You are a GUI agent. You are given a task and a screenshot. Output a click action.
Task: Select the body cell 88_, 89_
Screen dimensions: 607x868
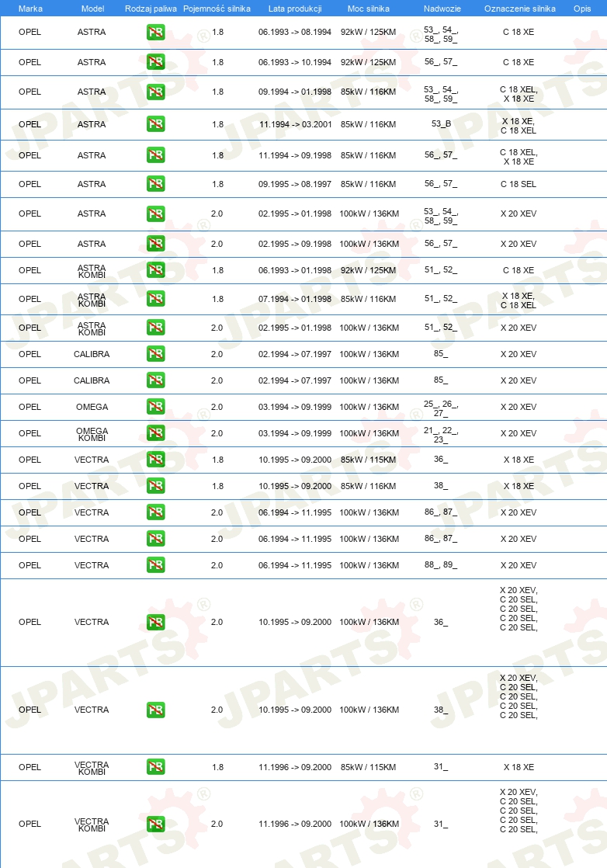pos(441,565)
